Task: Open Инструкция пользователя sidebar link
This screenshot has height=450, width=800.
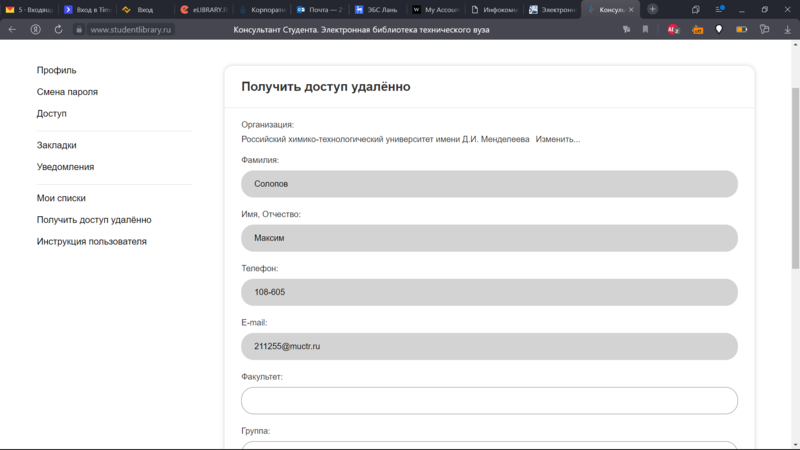Action: tap(92, 241)
